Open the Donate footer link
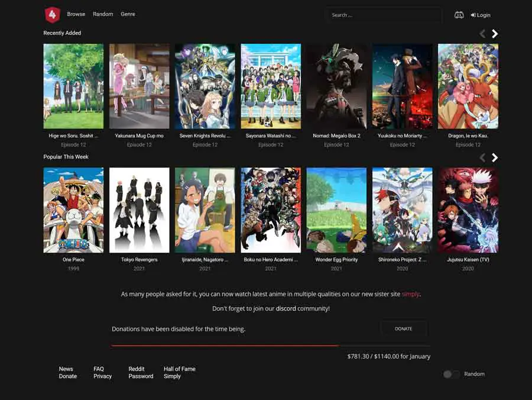Image resolution: width=532 pixels, height=400 pixels. click(68, 376)
